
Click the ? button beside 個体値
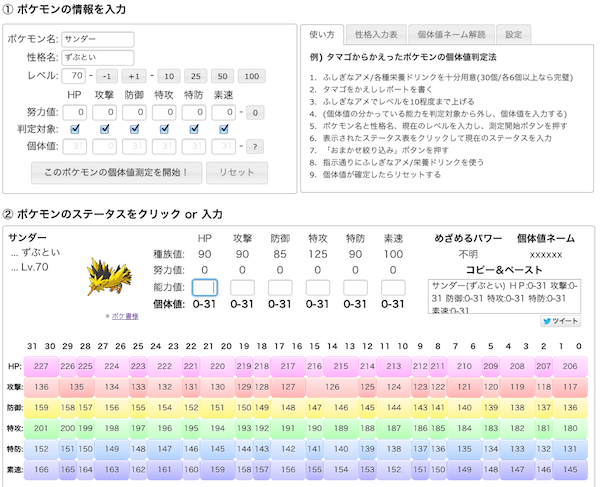(255, 147)
